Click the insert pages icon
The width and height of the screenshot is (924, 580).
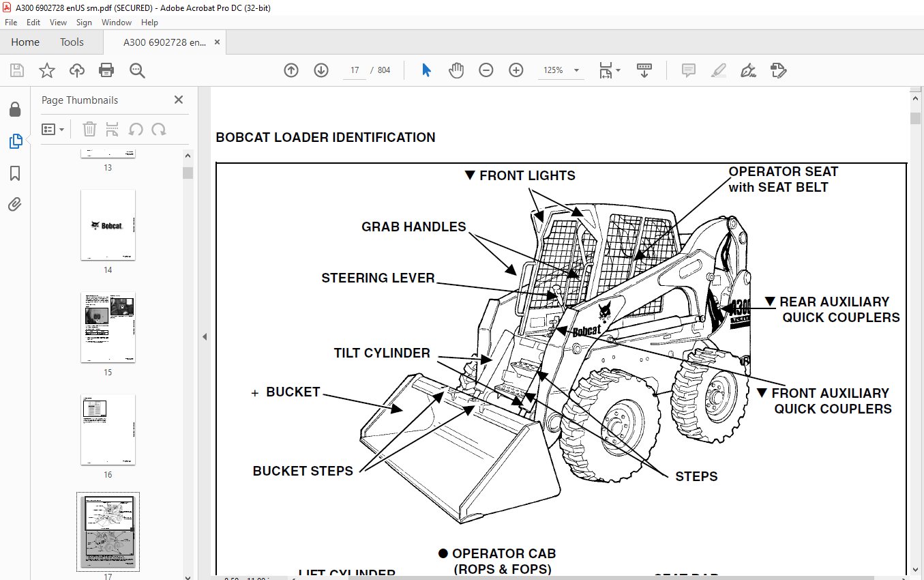click(113, 129)
